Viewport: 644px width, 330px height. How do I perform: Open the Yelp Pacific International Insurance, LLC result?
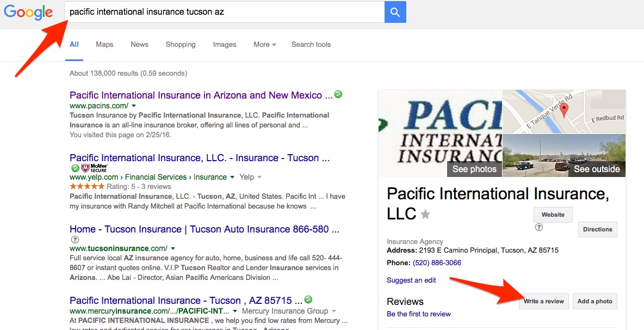tap(200, 158)
